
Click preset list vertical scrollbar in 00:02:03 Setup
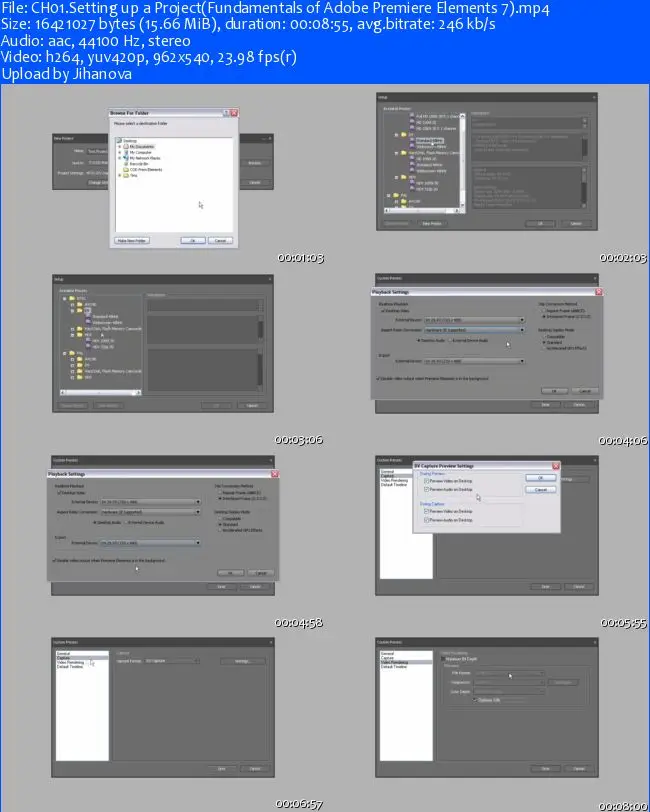tap(462, 160)
